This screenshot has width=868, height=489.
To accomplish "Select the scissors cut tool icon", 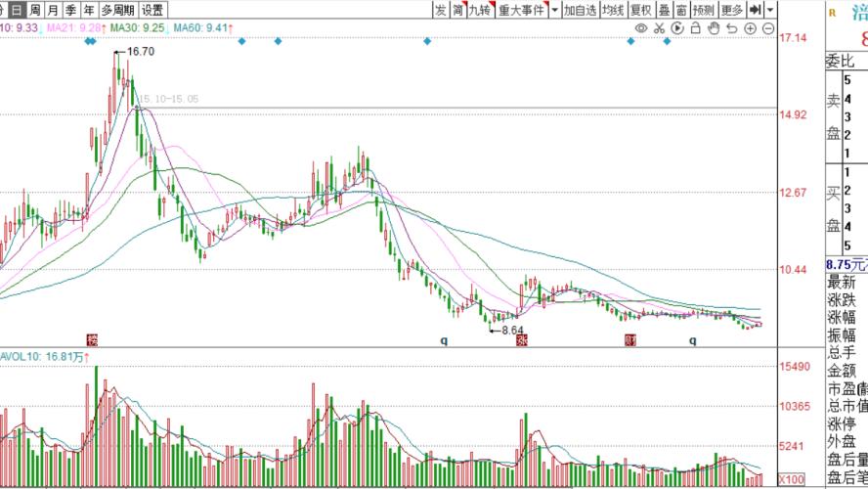I will coord(659,28).
